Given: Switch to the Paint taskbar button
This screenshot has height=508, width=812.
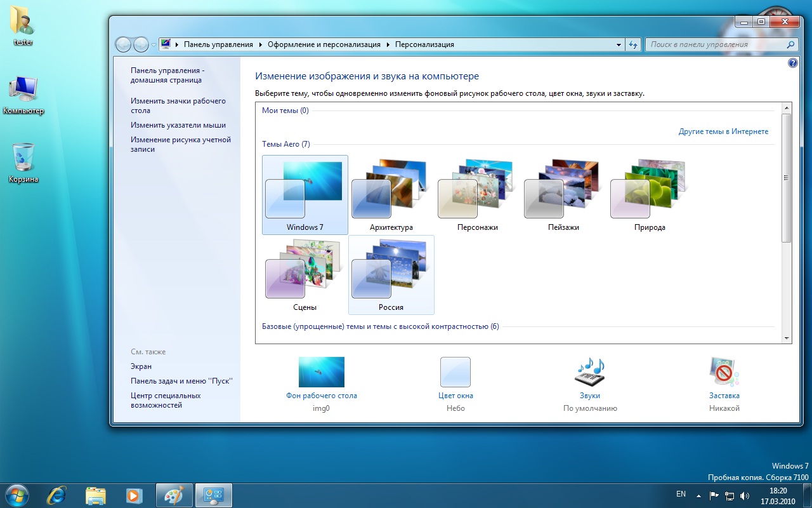Looking at the screenshot, I should (x=173, y=495).
